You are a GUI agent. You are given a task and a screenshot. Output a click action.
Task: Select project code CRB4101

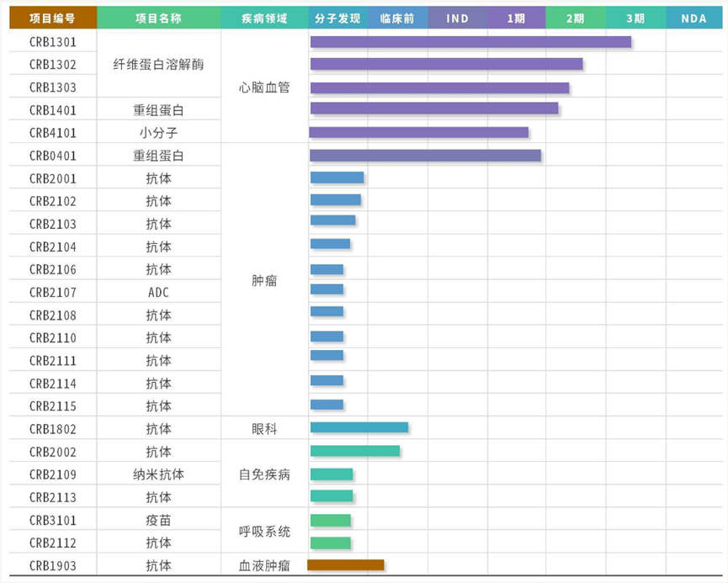click(53, 133)
